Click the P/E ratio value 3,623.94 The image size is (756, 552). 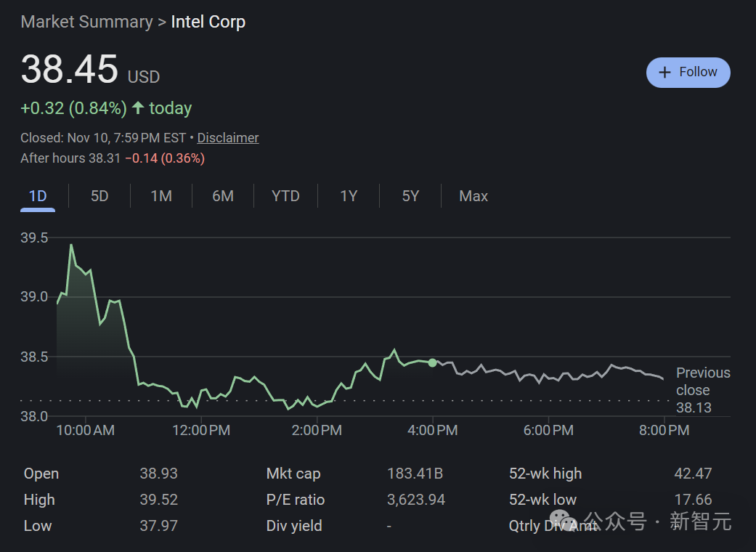tap(416, 500)
